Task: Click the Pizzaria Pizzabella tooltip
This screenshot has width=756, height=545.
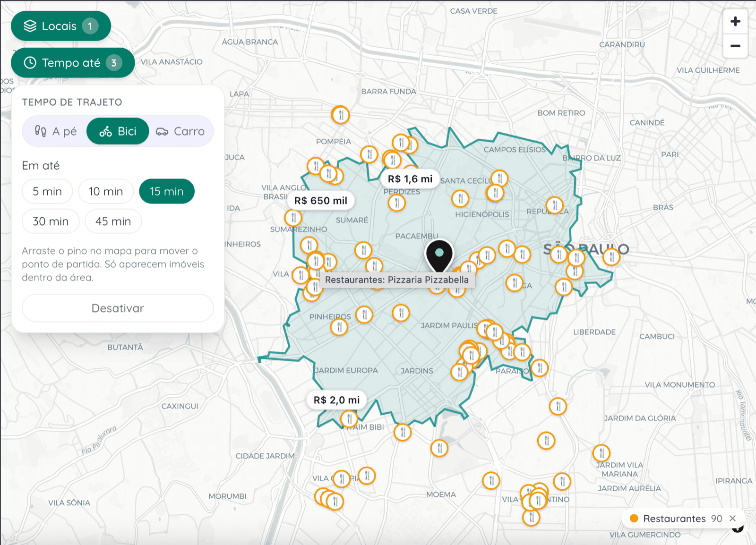Action: click(397, 280)
